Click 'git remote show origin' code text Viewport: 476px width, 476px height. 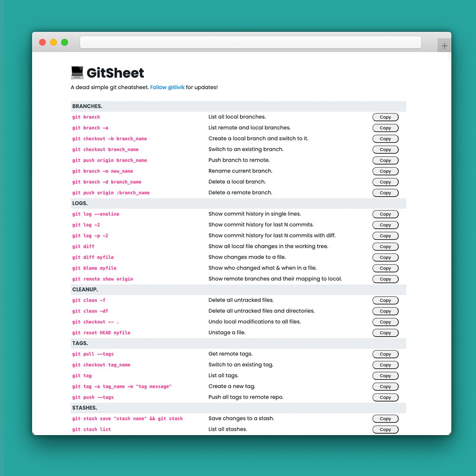click(x=103, y=279)
